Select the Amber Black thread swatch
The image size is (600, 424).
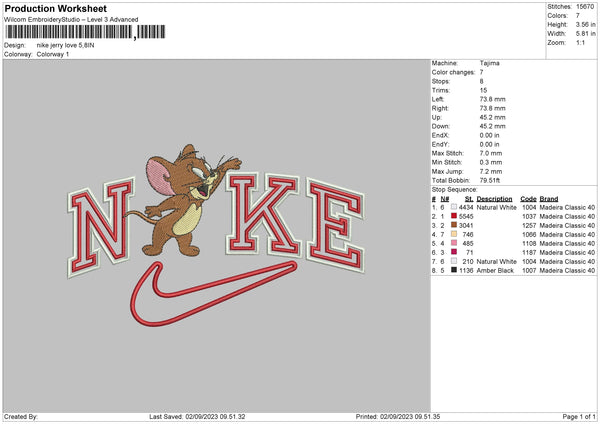(x=454, y=270)
